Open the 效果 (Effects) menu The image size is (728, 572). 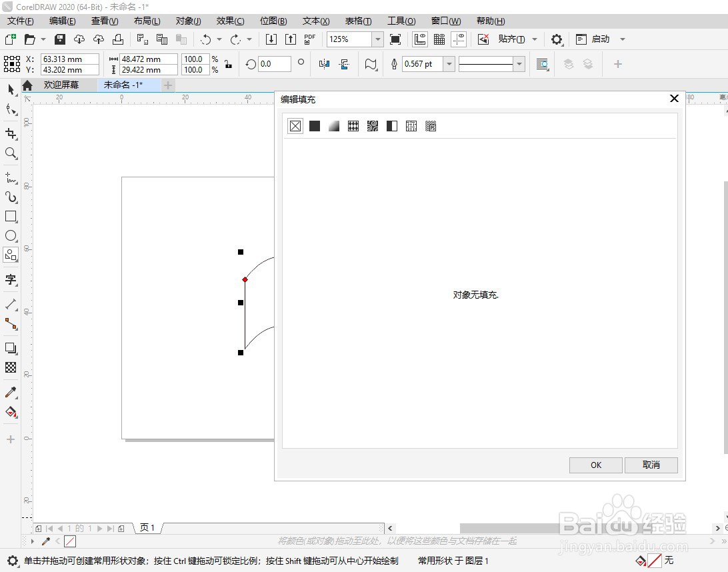coord(230,21)
